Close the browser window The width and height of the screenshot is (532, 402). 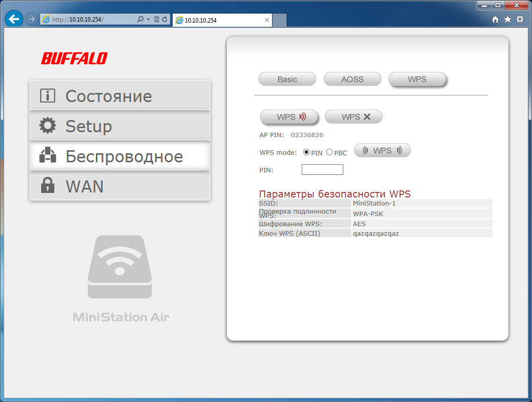(x=517, y=5)
